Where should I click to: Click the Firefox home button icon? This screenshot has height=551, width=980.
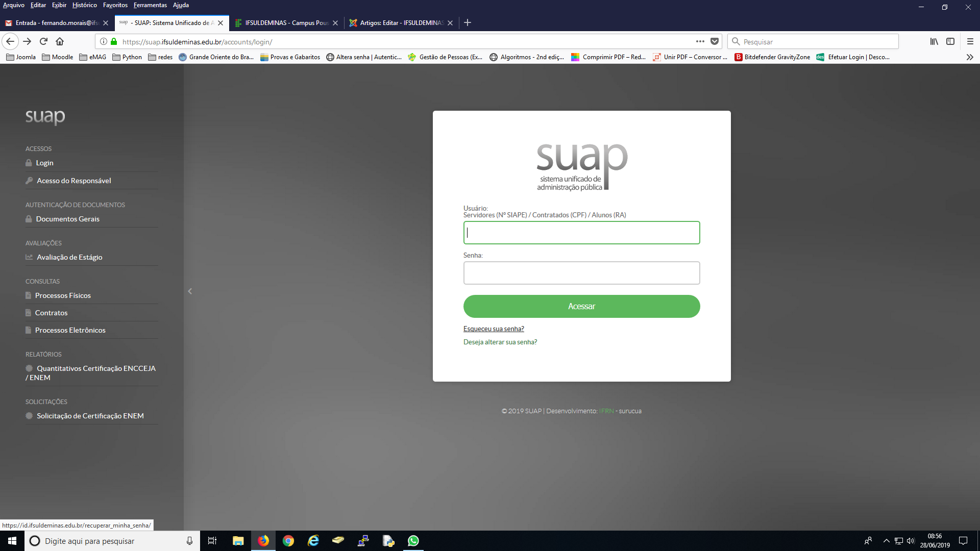[x=60, y=41]
